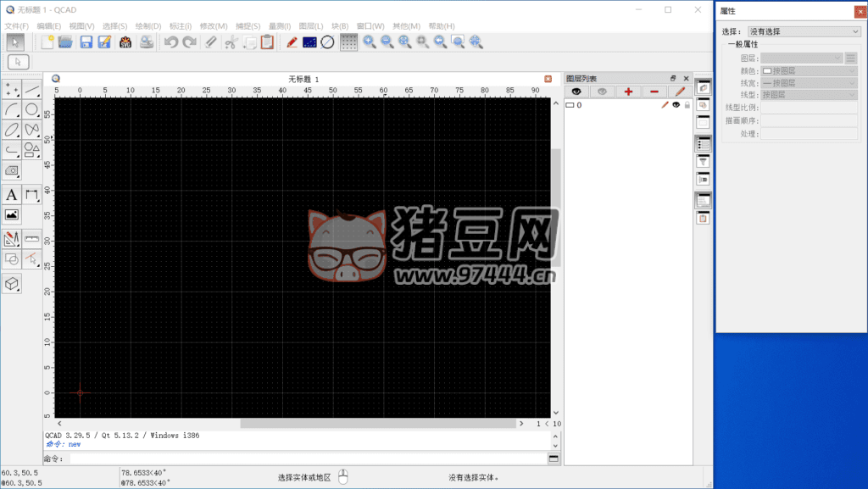Close the 无标题 1 drawing tab
The image size is (868, 489).
click(x=548, y=79)
